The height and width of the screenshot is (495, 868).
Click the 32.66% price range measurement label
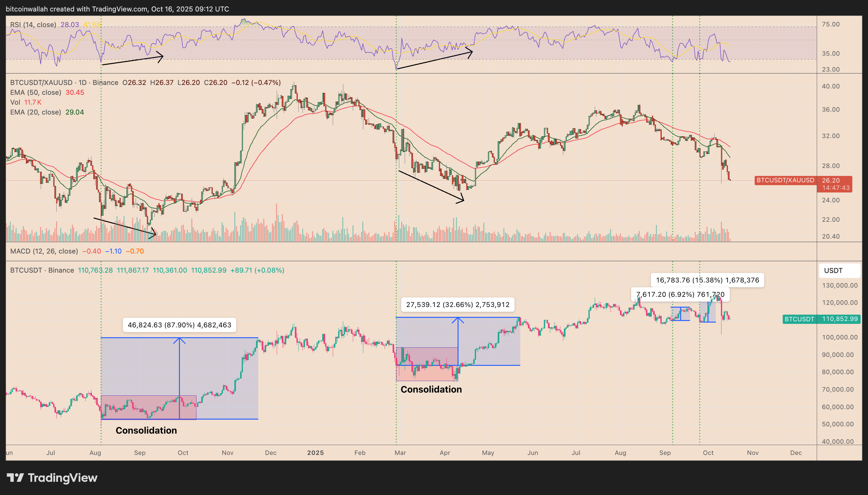[458, 305]
